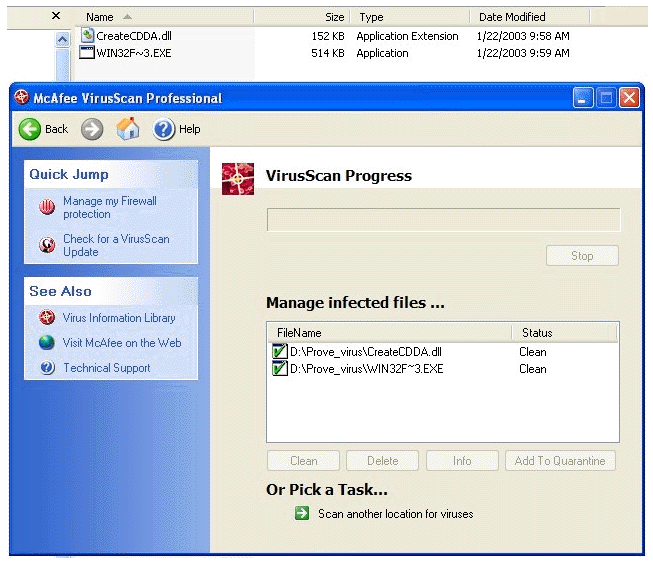This screenshot has height=563, width=653.
Task: Select WIN32F~3.EXE file in Explorer list
Action: click(x=133, y=53)
